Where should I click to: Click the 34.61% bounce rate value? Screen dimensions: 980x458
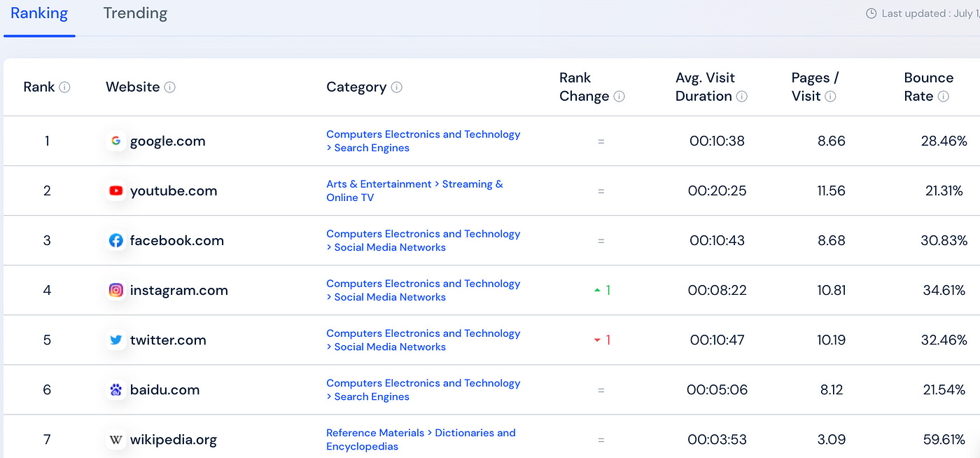[944, 290]
